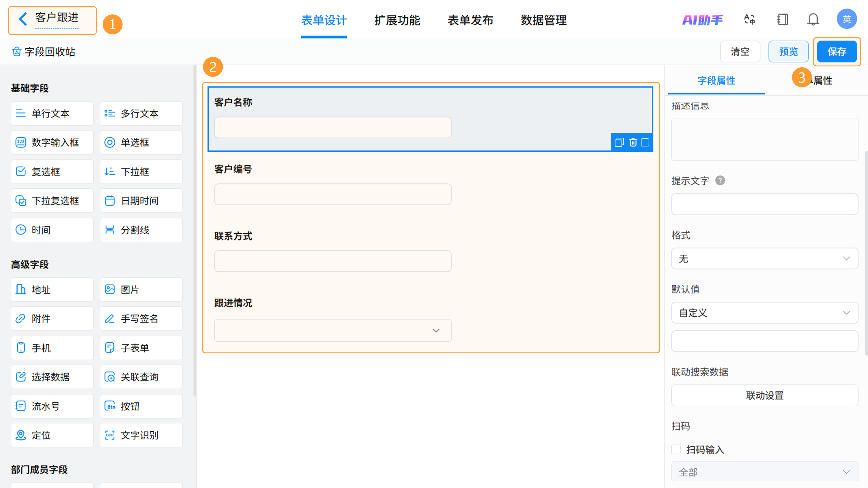
Task: Expand the 跟进情况 dropdown in form
Action: (333, 330)
